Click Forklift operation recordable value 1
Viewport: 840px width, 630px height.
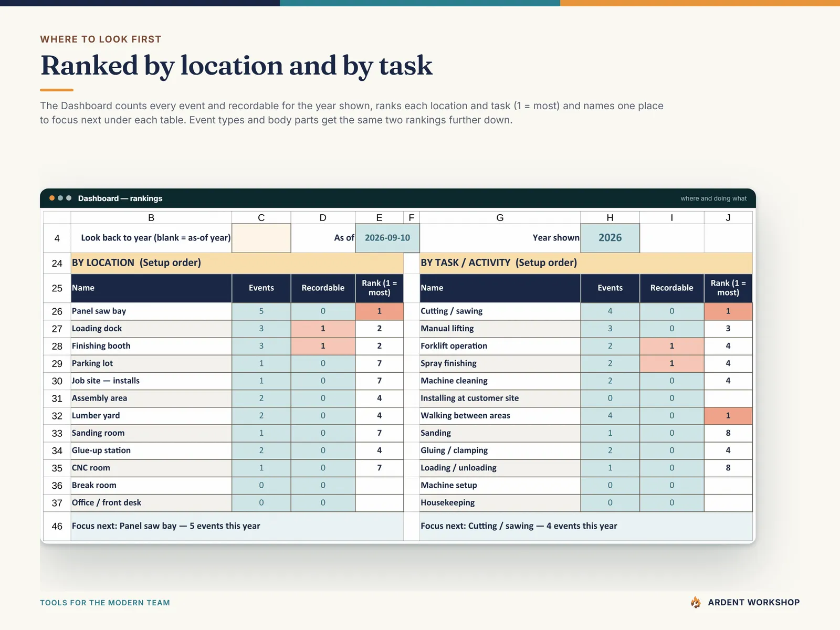[671, 345]
